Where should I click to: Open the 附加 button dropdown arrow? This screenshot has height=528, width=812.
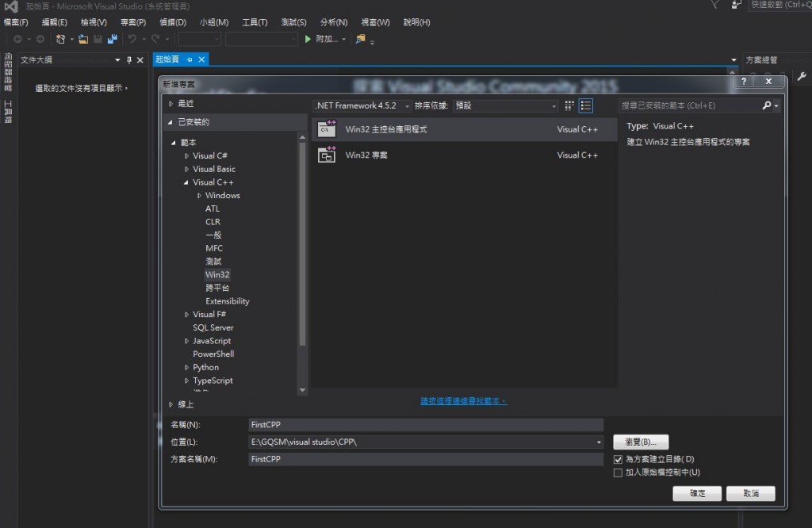pos(344,40)
